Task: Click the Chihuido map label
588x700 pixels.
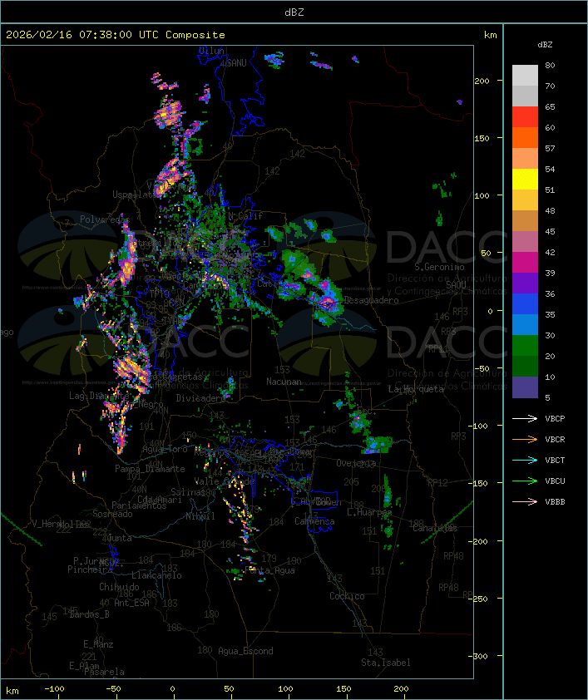Action: pyautogui.click(x=119, y=587)
